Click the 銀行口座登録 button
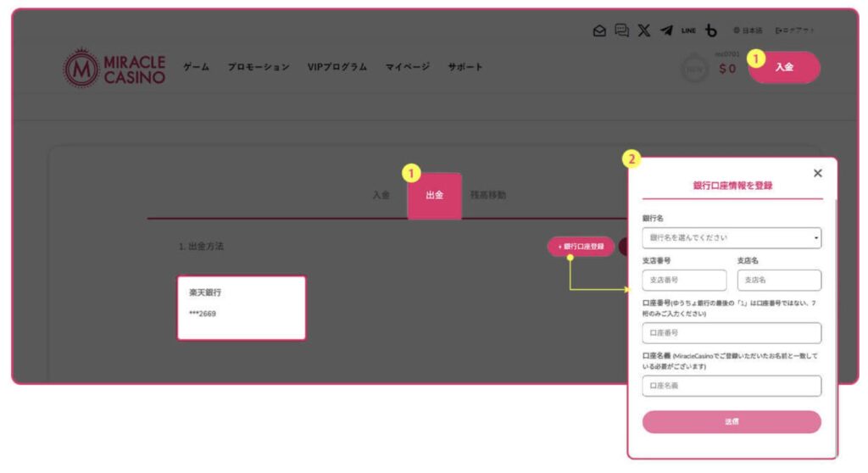868x473 pixels. tap(581, 247)
